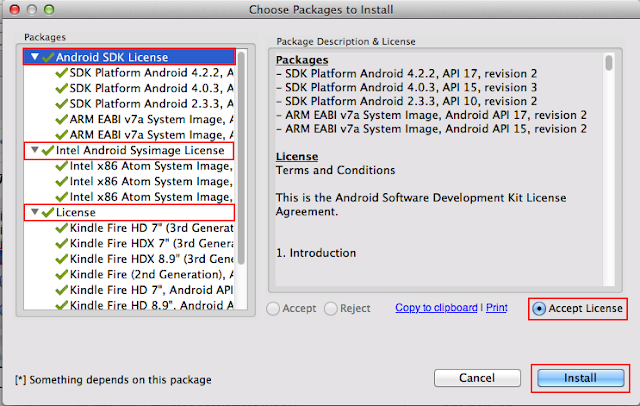This screenshot has width=640, height=406.
Task: Click the checkmark beside SDK Platform Android 4.0.3
Action: point(62,89)
